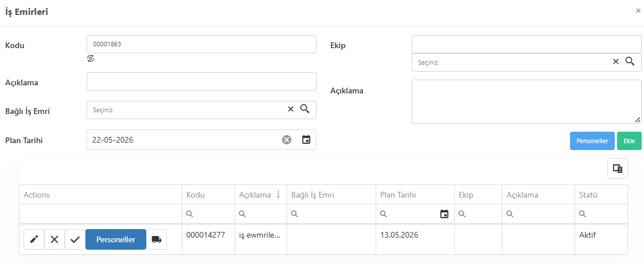
Task: Click the Açıklama filter field beside the Kodu filter
Action: click(261, 214)
